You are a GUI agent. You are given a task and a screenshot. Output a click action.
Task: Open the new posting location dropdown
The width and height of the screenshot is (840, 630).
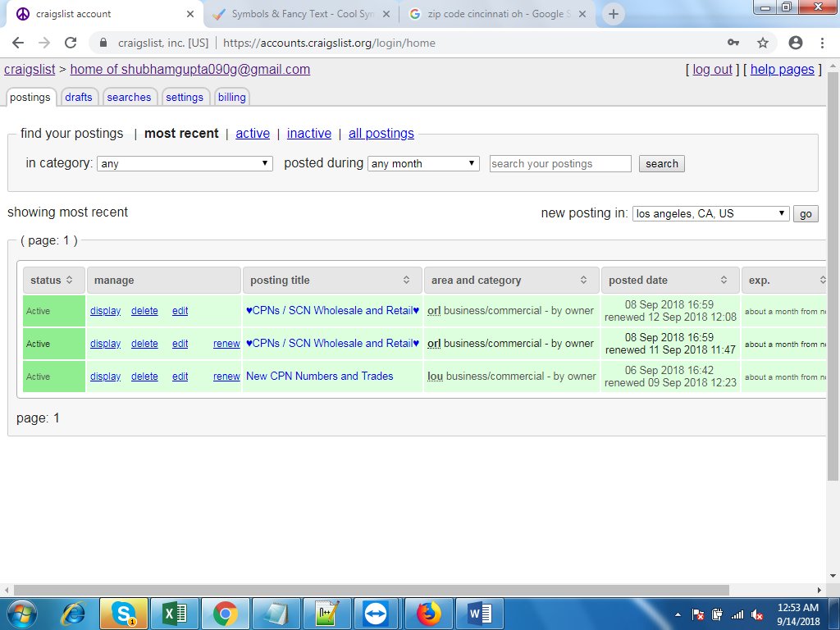point(711,213)
